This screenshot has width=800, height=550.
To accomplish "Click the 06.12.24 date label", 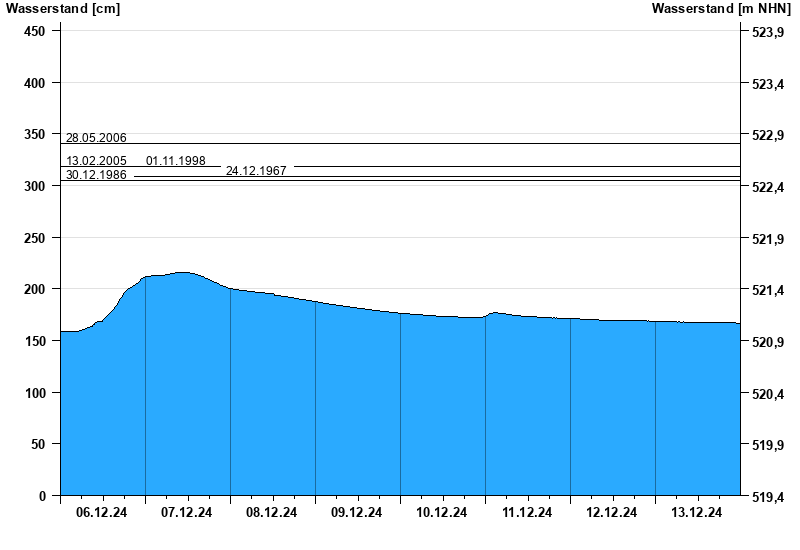I will tap(102, 513).
